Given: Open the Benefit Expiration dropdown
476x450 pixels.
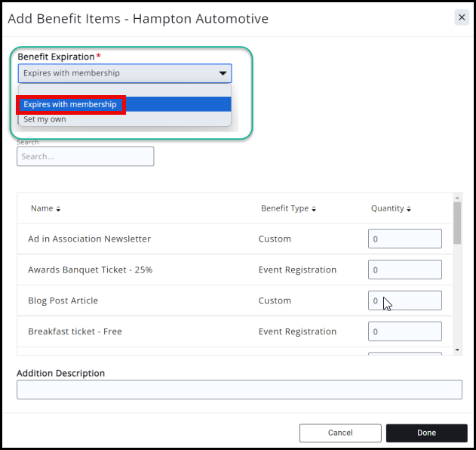Looking at the screenshot, I should 124,73.
